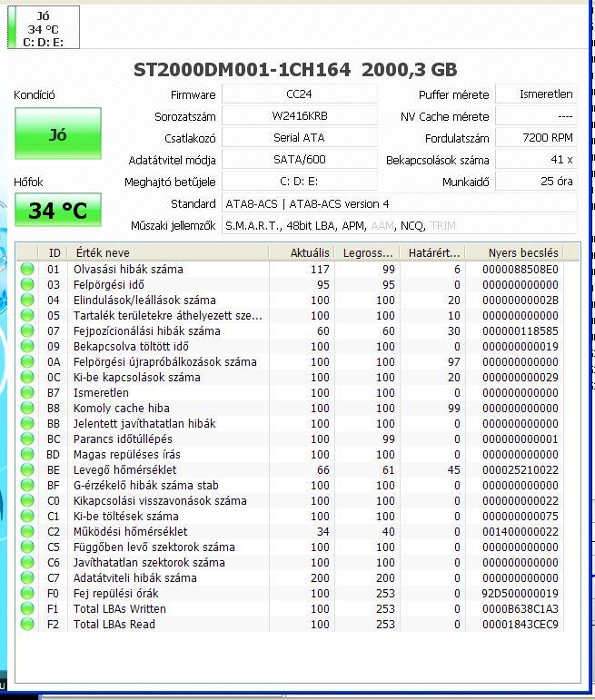Click the Firmware field CC24
The image size is (595, 700).
point(299,94)
